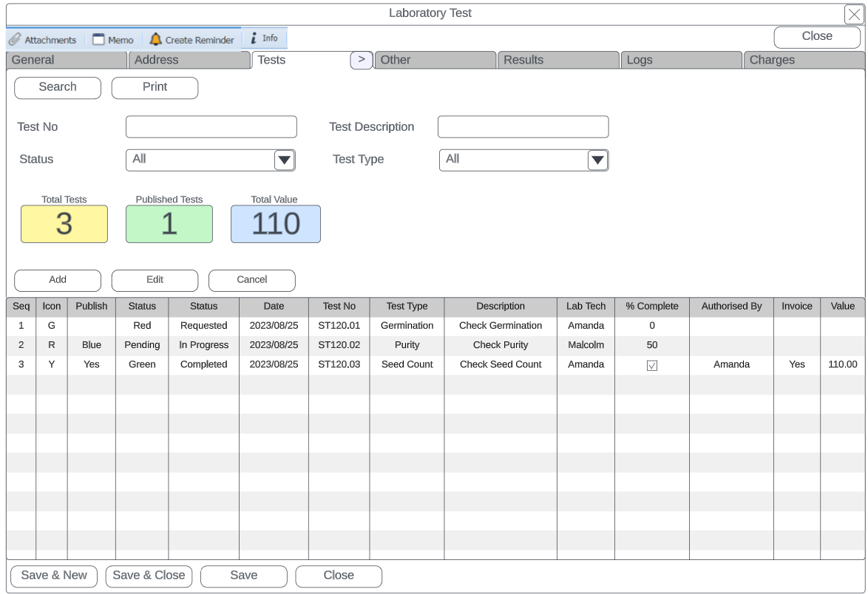Screen dimensions: 868x594
Task: Click the Memo icon in toolbar
Action: 99,40
